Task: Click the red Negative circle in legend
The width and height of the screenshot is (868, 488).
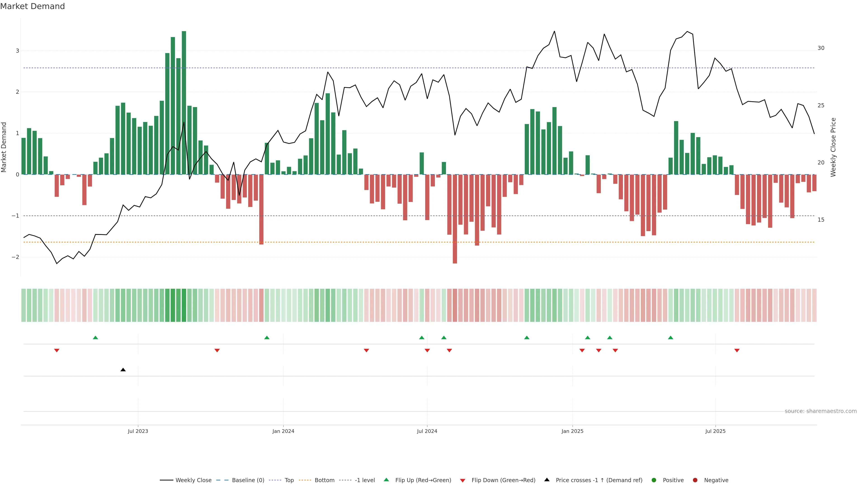Action: pos(695,480)
